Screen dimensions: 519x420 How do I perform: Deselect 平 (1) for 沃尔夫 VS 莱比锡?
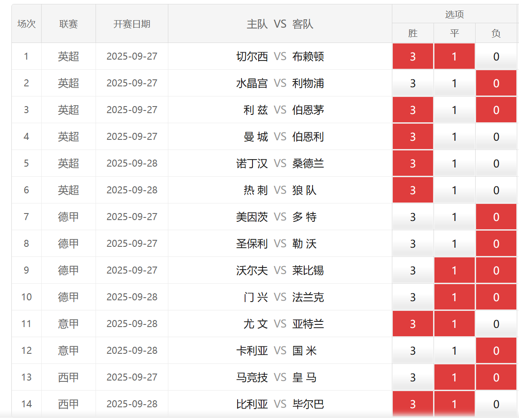[x=454, y=271]
